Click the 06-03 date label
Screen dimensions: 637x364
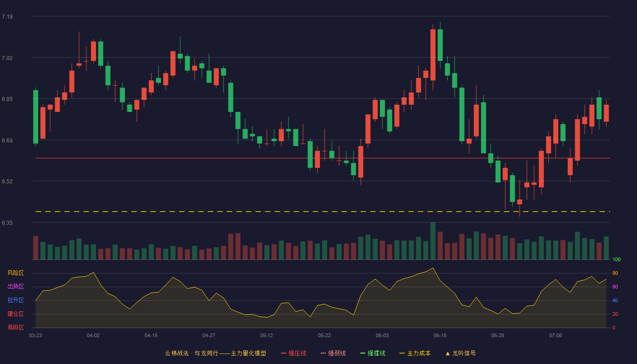382,335
